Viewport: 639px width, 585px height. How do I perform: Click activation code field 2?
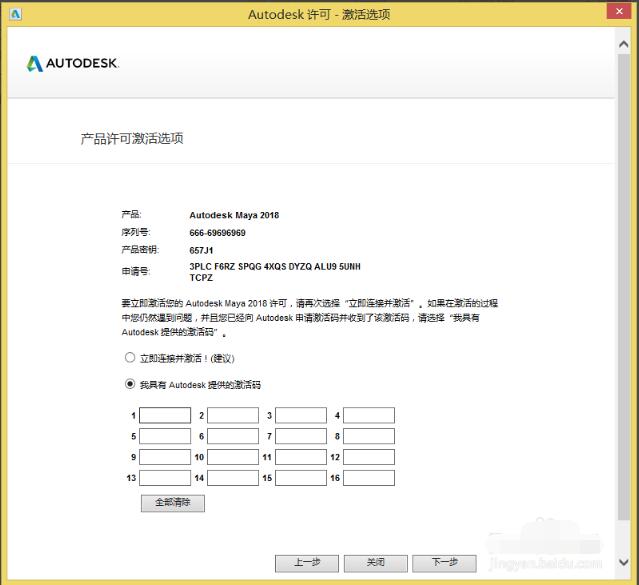233,415
